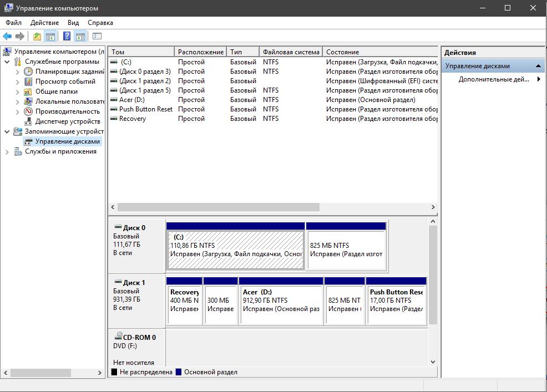Screen dimensions: 547x392
Task: Open Дополнительные действия submenu
Action: [x=494, y=79]
